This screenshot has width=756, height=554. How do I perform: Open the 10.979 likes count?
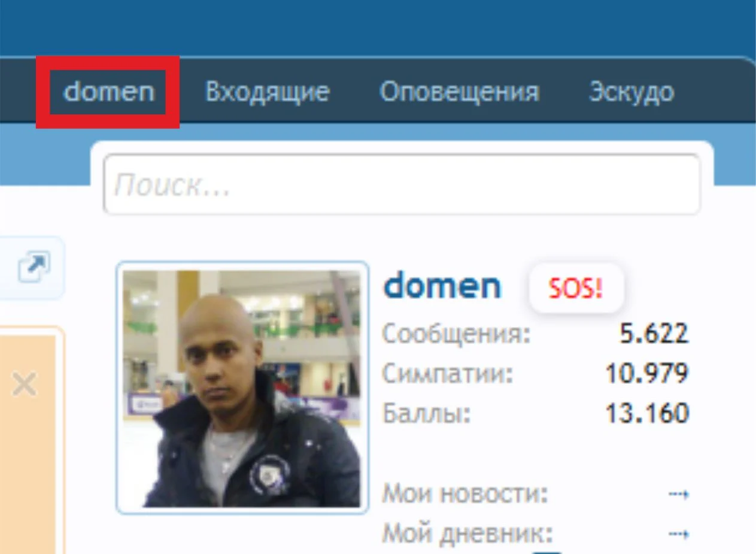(647, 374)
